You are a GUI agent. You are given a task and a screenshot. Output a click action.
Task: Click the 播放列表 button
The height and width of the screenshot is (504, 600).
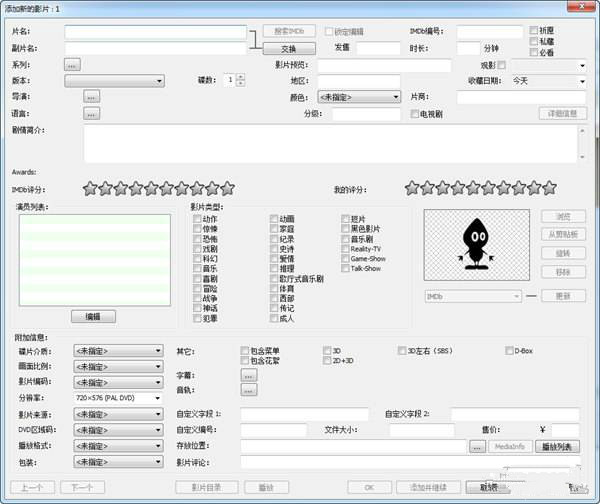coord(557,446)
